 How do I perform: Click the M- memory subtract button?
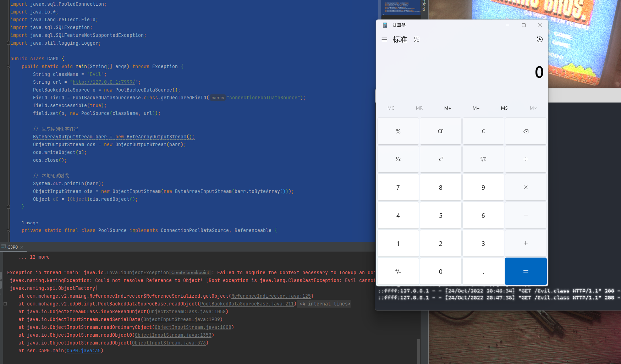coord(476,108)
